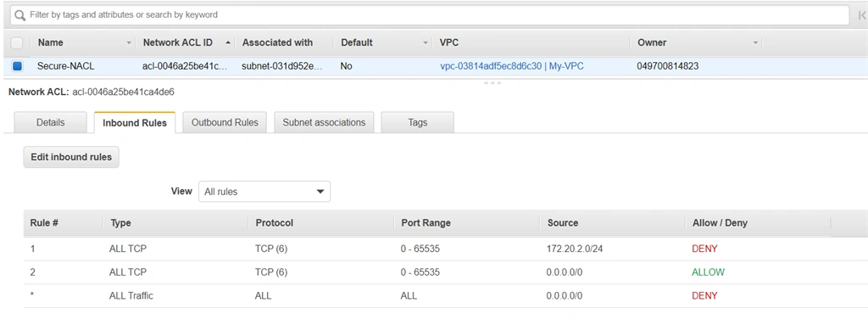
Task: Focus the filter by tags search field
Action: coord(430,15)
